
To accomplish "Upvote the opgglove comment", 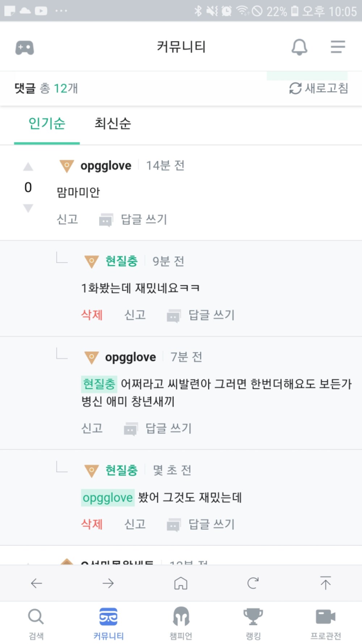I will (x=28, y=167).
